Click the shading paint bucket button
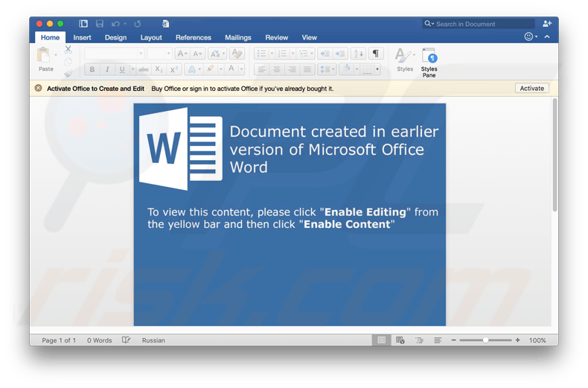Screen dimensions: 588x388 347,69
